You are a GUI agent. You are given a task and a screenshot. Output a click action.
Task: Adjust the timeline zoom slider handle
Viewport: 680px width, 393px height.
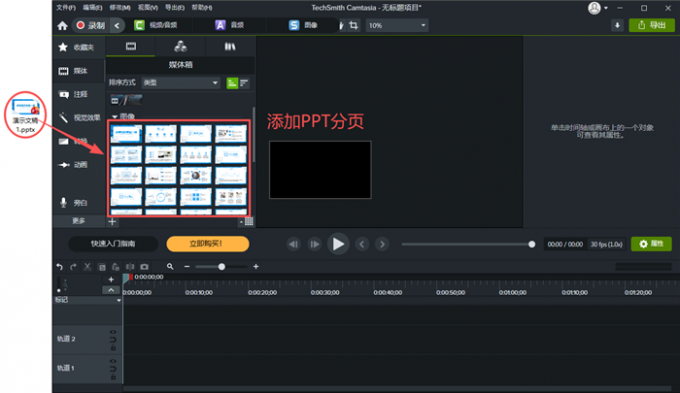click(222, 267)
